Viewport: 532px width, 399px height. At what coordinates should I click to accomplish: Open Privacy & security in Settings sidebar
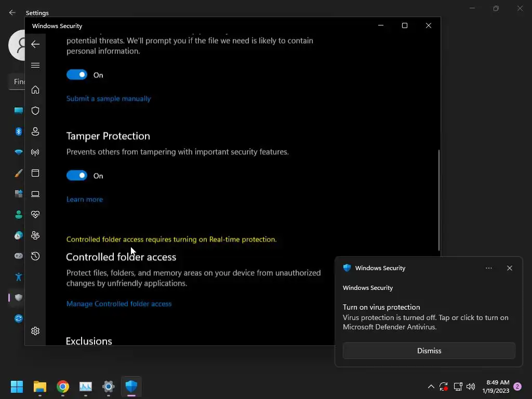(18, 298)
